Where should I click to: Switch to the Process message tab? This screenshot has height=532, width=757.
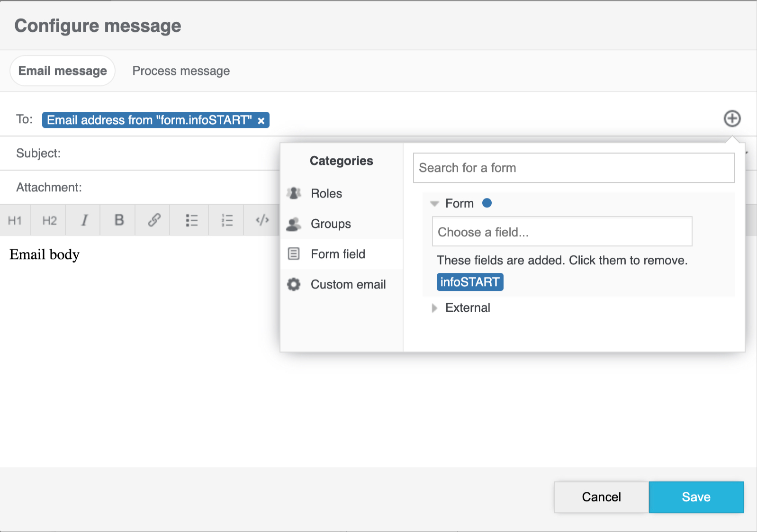[x=181, y=71]
